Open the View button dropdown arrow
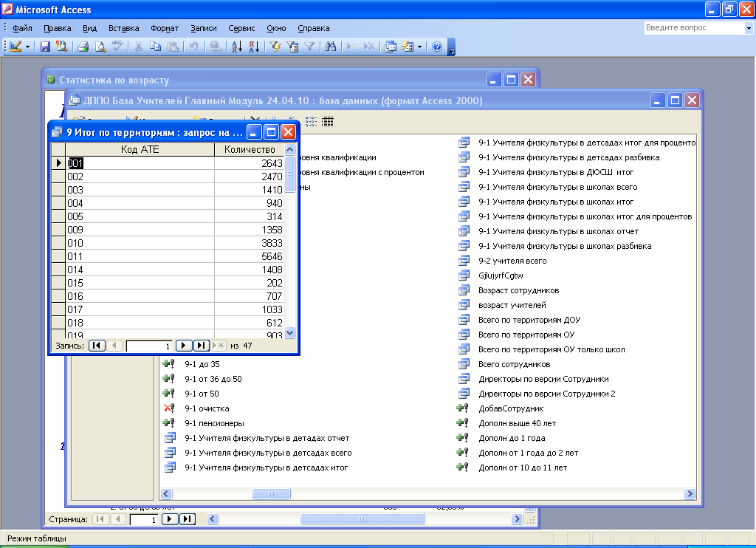The height and width of the screenshot is (548, 756). tap(27, 47)
